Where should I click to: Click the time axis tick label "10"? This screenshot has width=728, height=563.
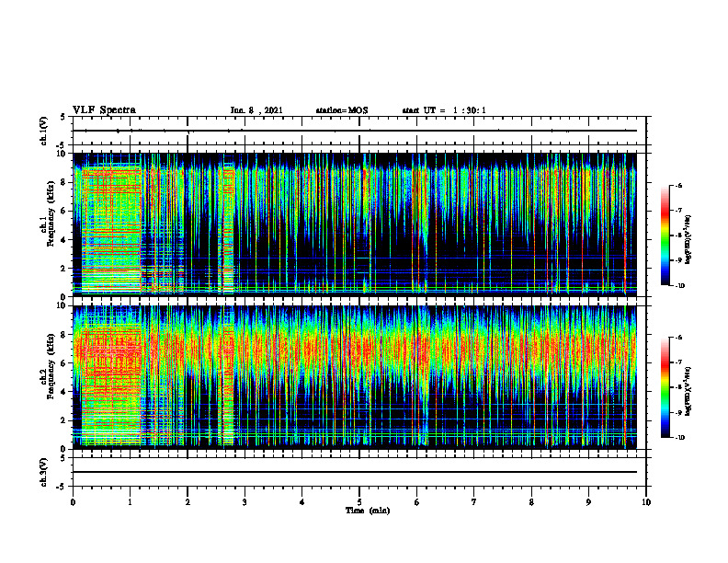pyautogui.click(x=646, y=502)
